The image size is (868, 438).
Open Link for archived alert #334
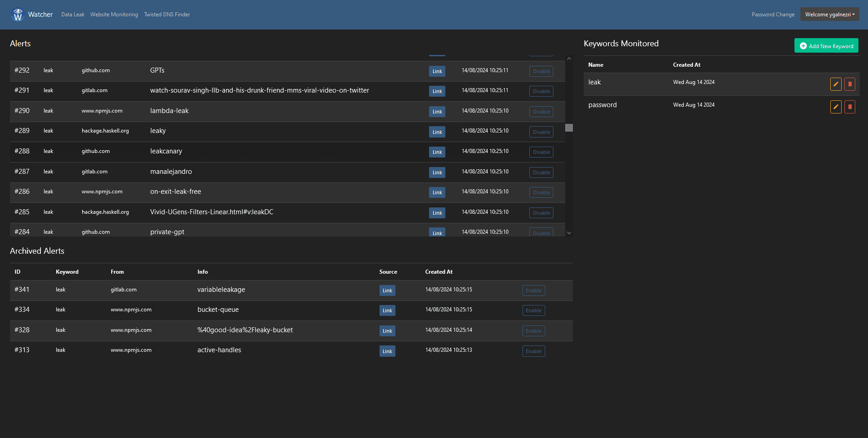(387, 310)
